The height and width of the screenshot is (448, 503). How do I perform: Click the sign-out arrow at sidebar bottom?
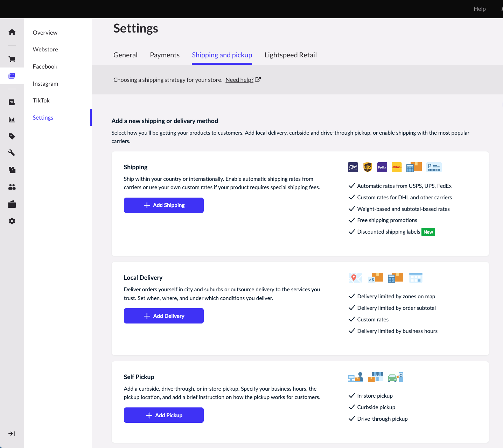click(x=12, y=434)
